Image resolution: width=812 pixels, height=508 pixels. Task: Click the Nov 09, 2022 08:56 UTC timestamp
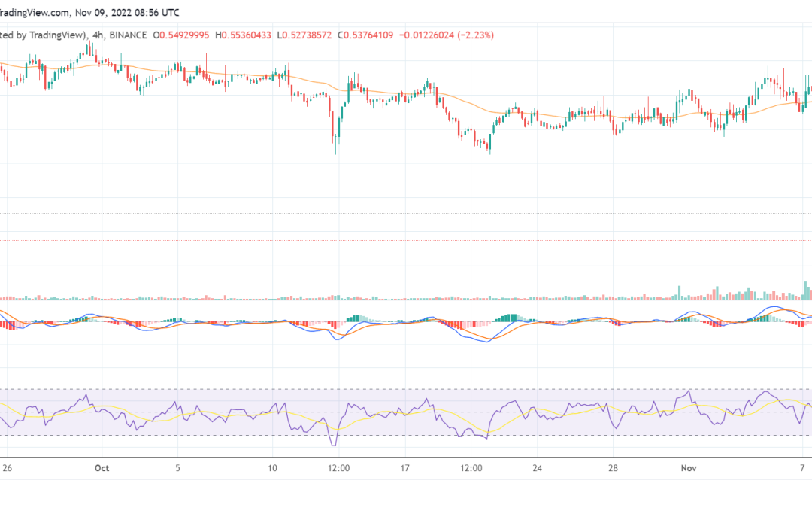pos(127,13)
